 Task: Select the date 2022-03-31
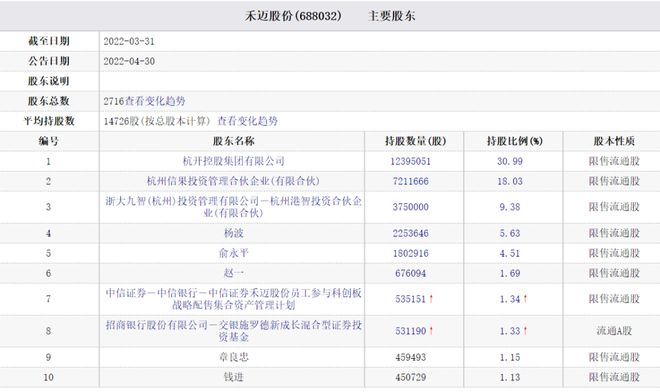tap(129, 41)
